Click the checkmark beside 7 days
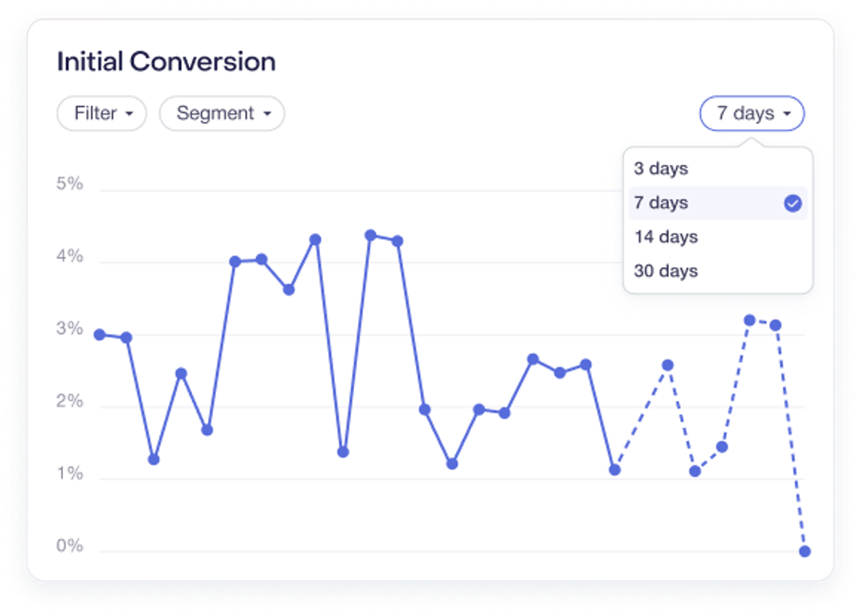This screenshot has height=616, width=861. point(791,203)
